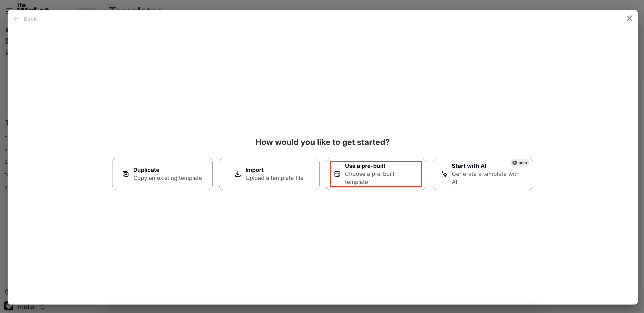This screenshot has width=644, height=313.
Task: Click the layout icon on the pre-built template card
Action: click(x=337, y=174)
